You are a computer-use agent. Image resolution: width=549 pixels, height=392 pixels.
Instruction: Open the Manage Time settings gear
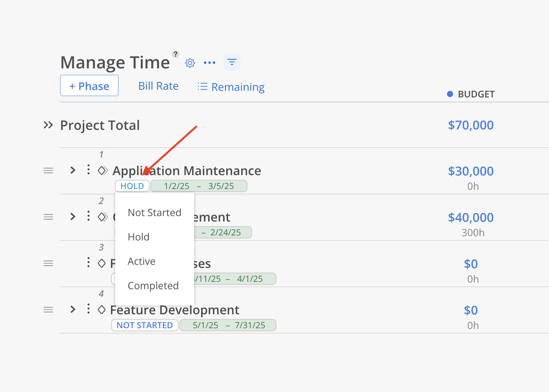pos(190,63)
